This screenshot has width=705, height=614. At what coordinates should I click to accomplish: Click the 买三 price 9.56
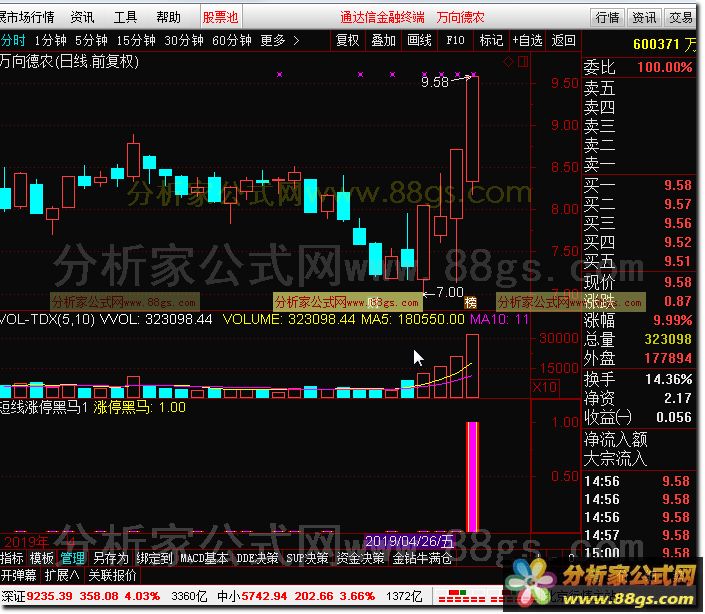tap(678, 223)
